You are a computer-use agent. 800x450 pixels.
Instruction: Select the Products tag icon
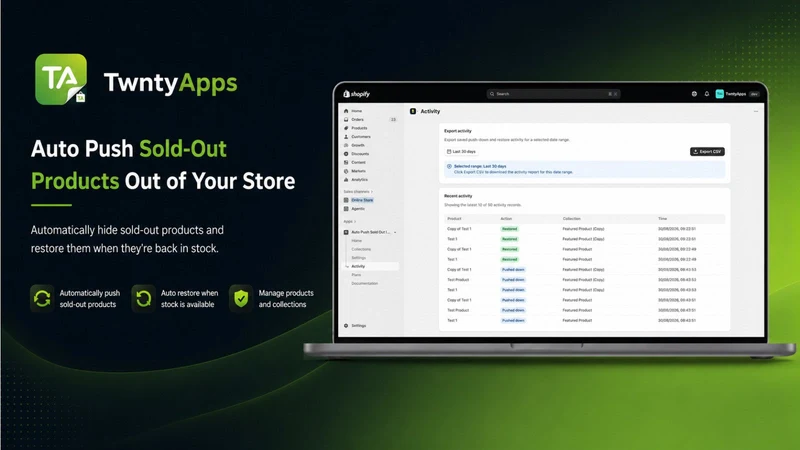[346, 128]
